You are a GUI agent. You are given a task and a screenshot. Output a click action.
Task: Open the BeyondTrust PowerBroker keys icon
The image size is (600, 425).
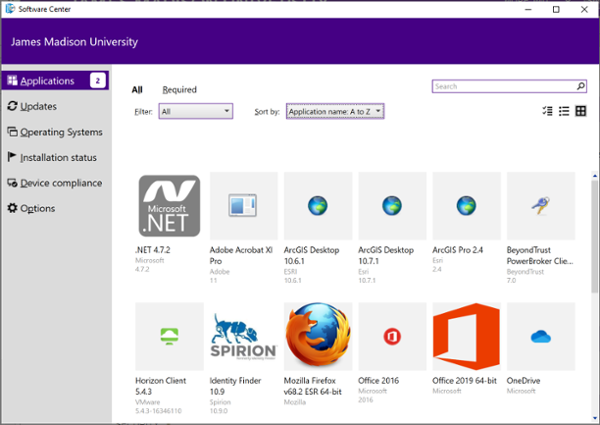point(541,205)
